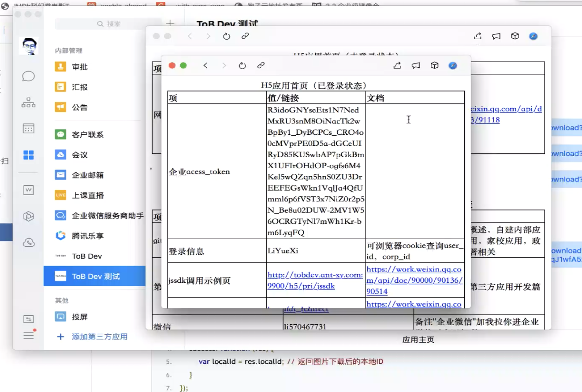Copy link in the front H5 window toolbar
The width and height of the screenshot is (582, 392).
click(261, 66)
